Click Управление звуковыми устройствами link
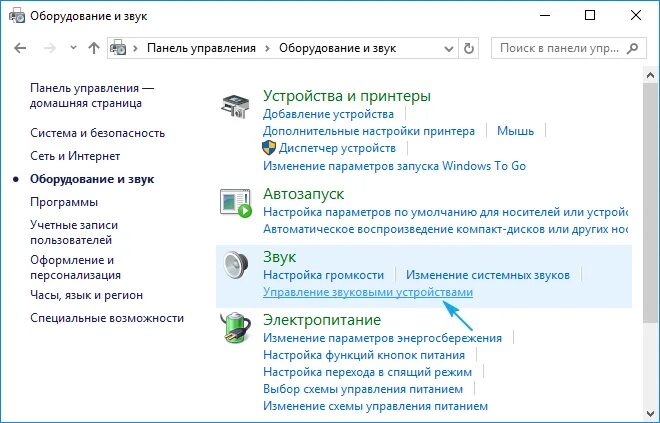Viewport: 660px width, 423px height. pos(368,292)
